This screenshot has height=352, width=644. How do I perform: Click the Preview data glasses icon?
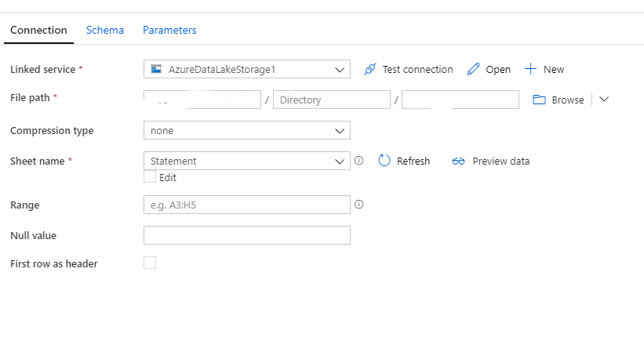click(x=458, y=161)
